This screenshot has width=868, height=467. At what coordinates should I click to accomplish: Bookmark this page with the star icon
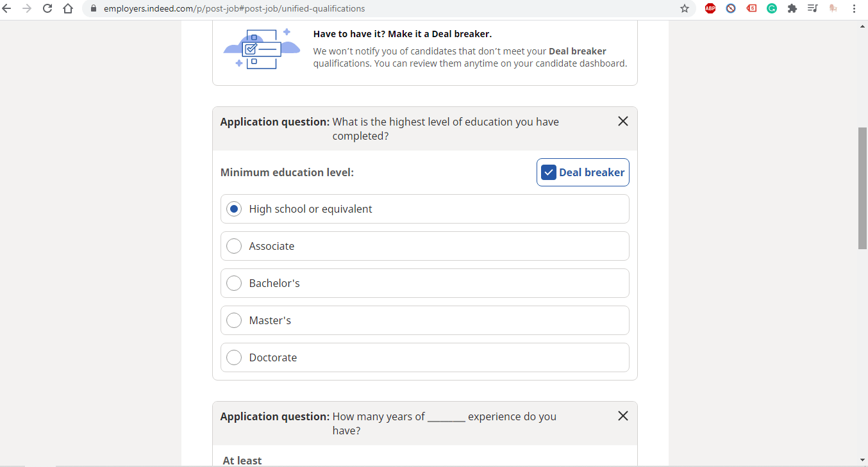click(685, 8)
